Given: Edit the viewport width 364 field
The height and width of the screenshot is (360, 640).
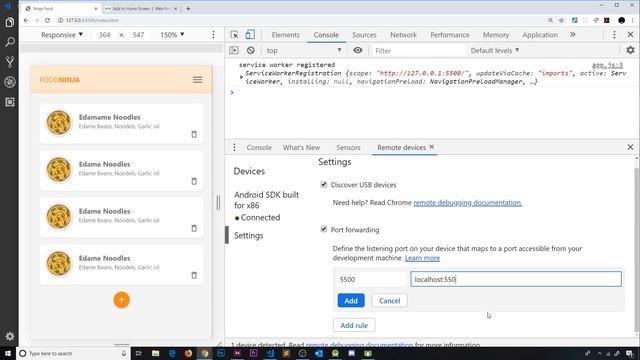Looking at the screenshot, I should tap(104, 35).
